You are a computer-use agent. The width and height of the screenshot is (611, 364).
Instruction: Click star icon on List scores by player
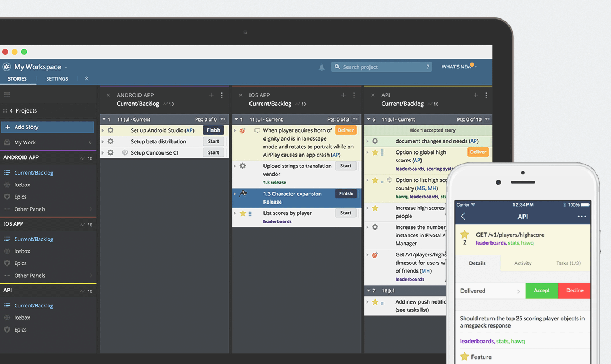[243, 213]
